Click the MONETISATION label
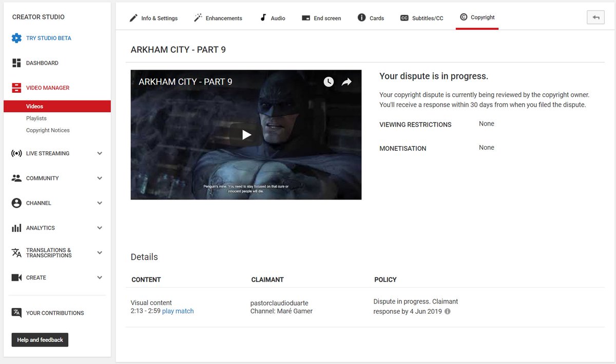This screenshot has height=364, width=616. (x=403, y=149)
